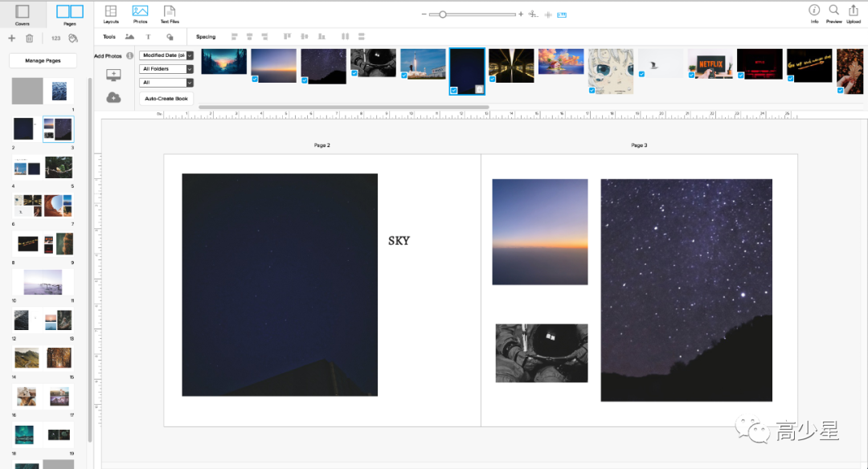Click the Auto-Create Book button
This screenshot has height=469, width=868.
(166, 99)
